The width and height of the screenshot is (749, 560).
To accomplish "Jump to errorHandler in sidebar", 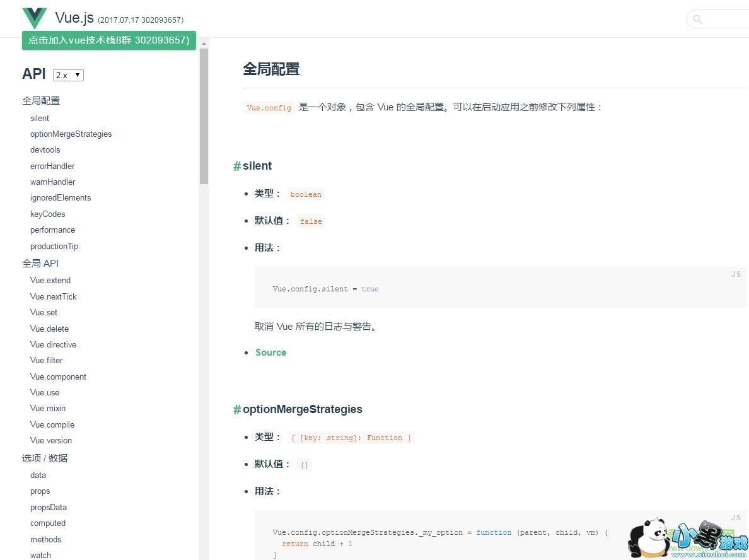I will [x=52, y=166].
